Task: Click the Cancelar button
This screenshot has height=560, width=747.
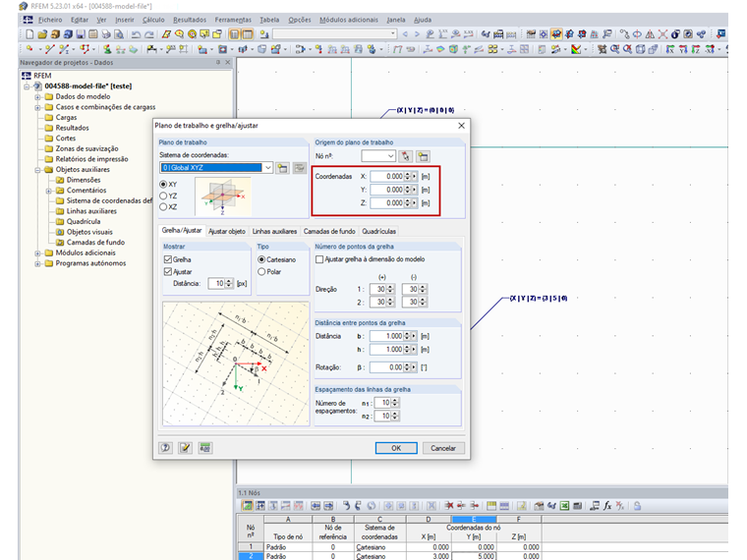Action: coord(443,448)
